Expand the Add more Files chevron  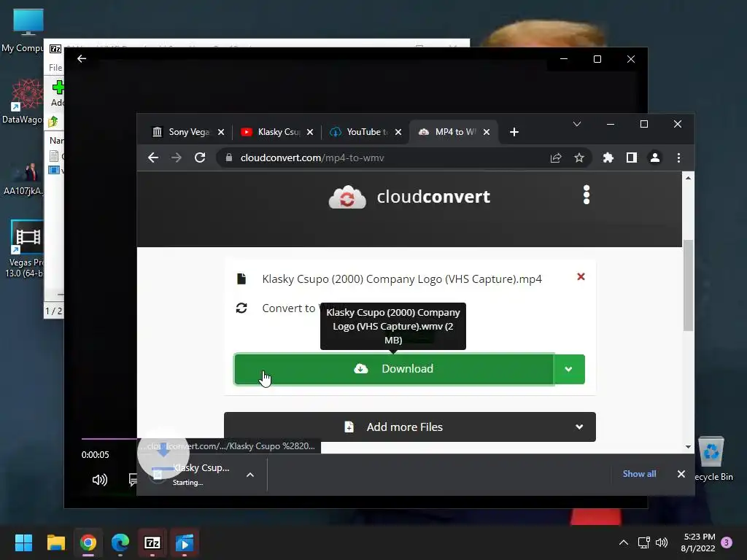tap(579, 427)
